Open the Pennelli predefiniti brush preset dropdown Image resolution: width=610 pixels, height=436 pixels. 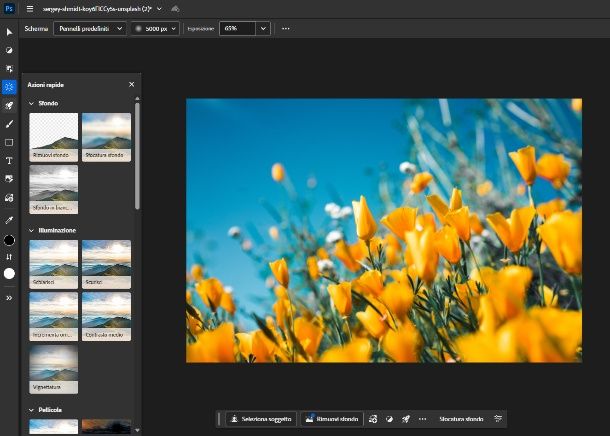tap(90, 28)
